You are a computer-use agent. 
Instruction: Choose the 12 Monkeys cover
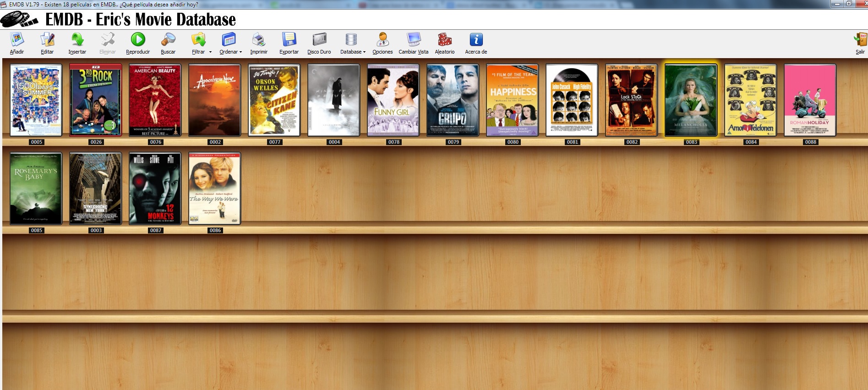[x=155, y=188]
